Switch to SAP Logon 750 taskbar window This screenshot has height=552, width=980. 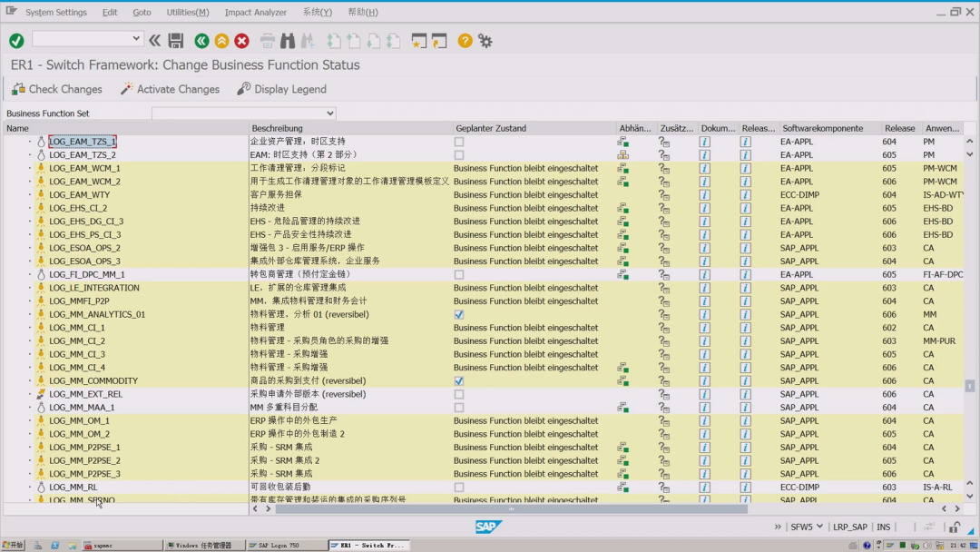(287, 545)
